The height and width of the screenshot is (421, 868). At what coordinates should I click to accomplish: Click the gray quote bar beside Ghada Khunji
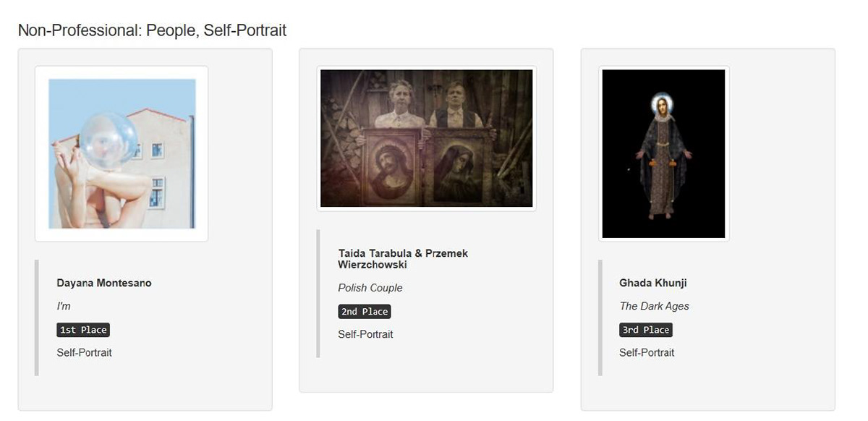tap(600, 318)
